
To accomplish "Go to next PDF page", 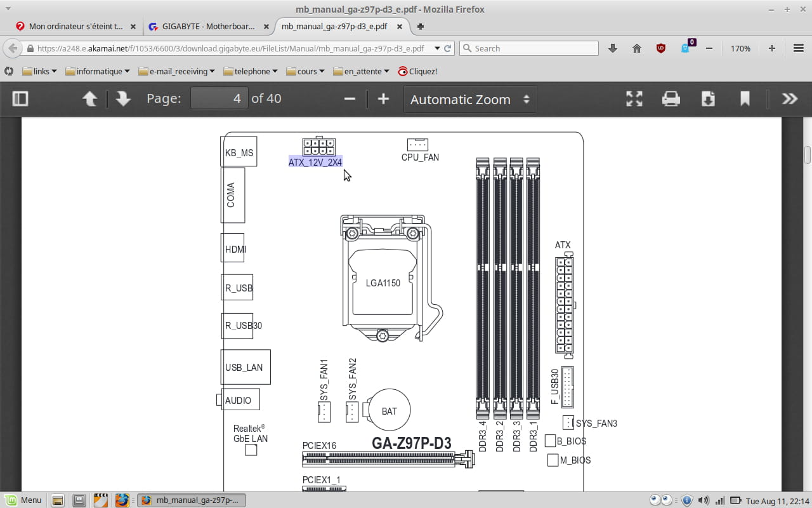I will pos(123,98).
